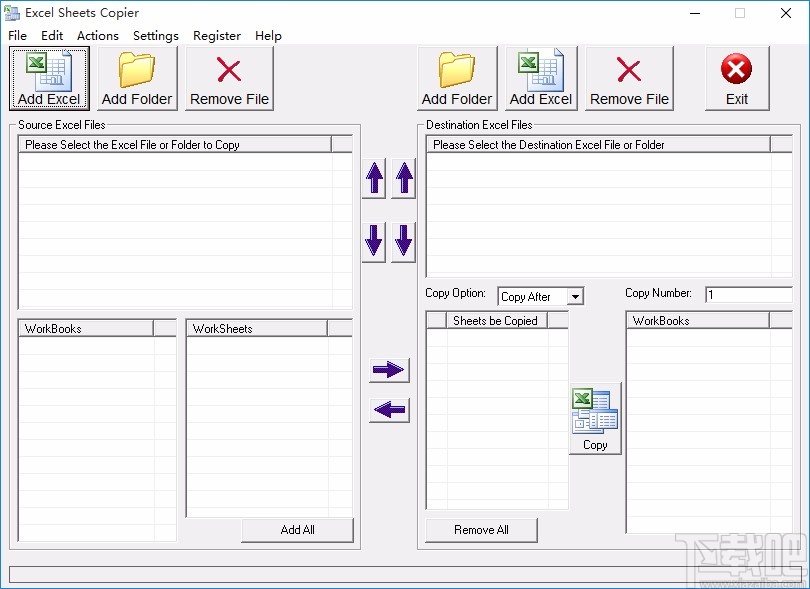
Task: Open the Help menu
Action: pyautogui.click(x=268, y=35)
